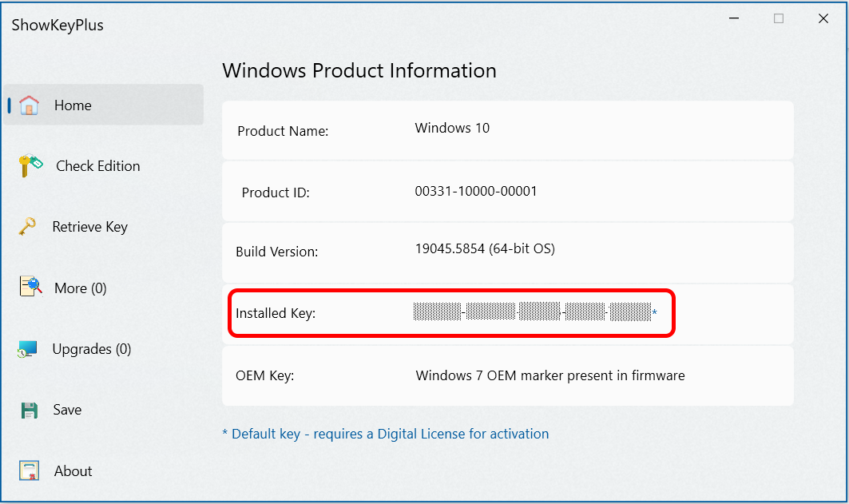This screenshot has height=504, width=849.
Task: Maximize the ShowKeyPlus window
Action: coord(779,18)
